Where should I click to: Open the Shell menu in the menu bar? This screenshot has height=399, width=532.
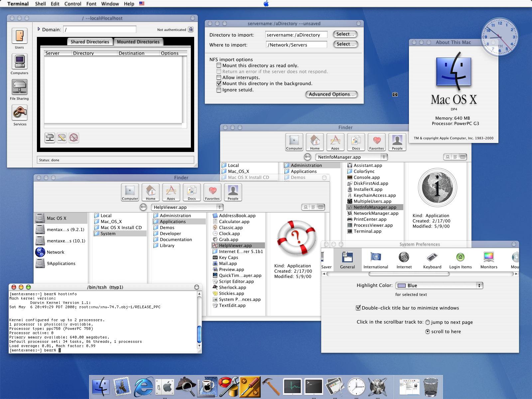41,4
